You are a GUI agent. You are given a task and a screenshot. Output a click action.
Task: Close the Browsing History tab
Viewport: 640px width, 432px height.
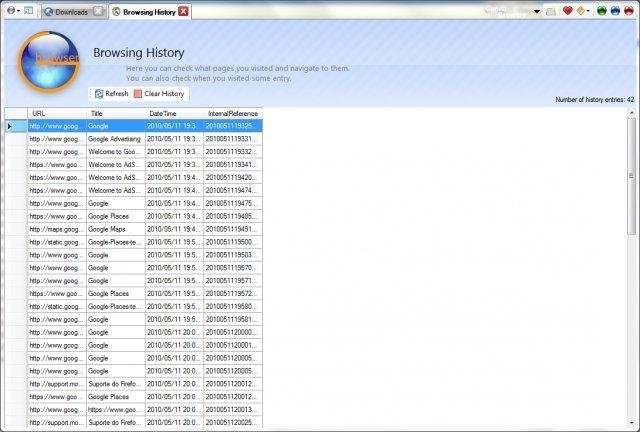tap(184, 11)
